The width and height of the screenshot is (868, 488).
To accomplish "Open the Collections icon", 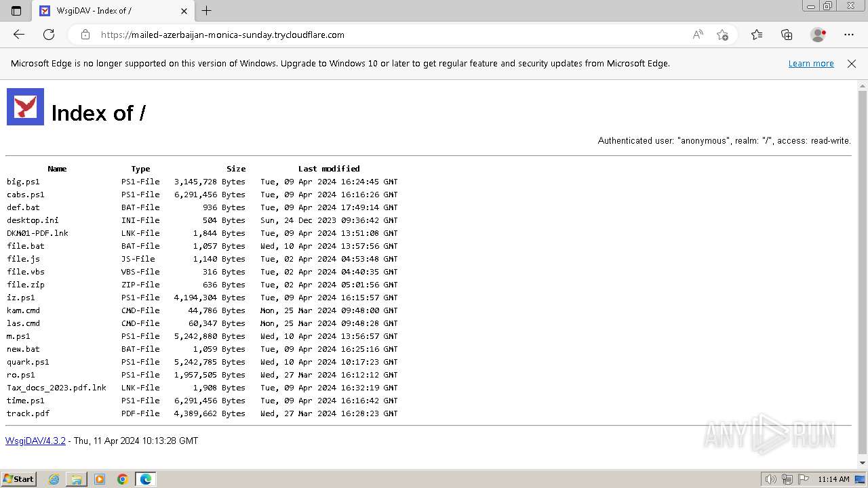I will click(787, 35).
